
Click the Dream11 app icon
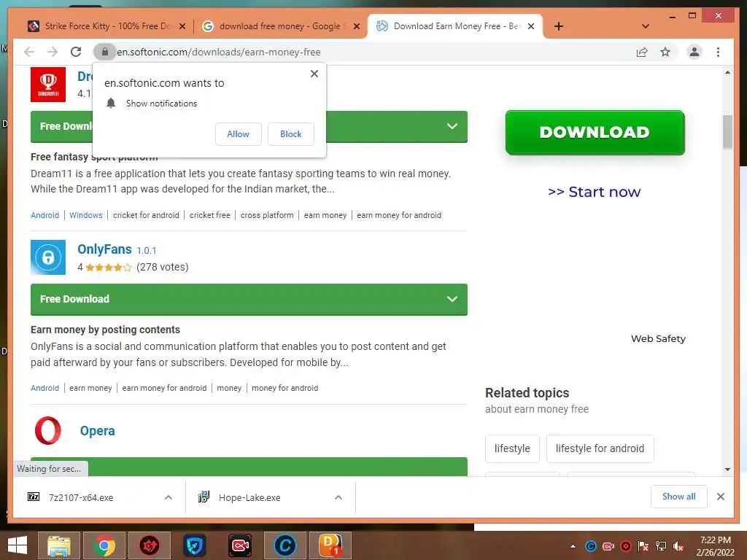[x=48, y=85]
